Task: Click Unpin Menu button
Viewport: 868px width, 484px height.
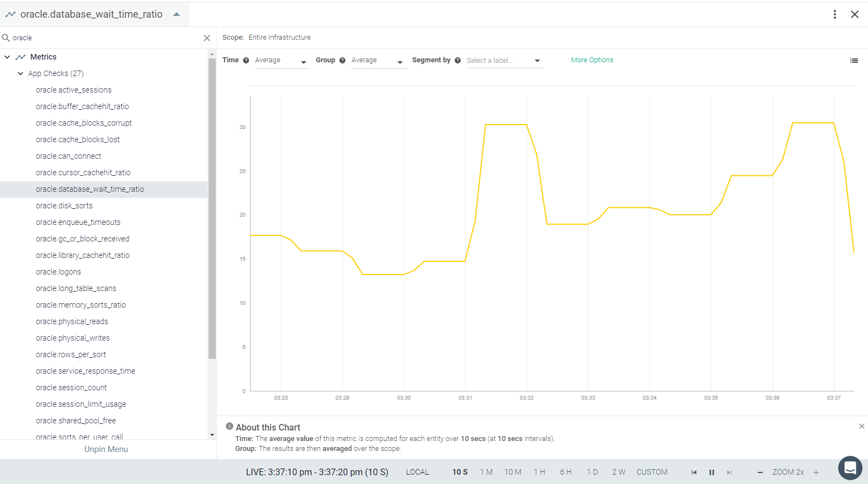Action: [x=106, y=449]
